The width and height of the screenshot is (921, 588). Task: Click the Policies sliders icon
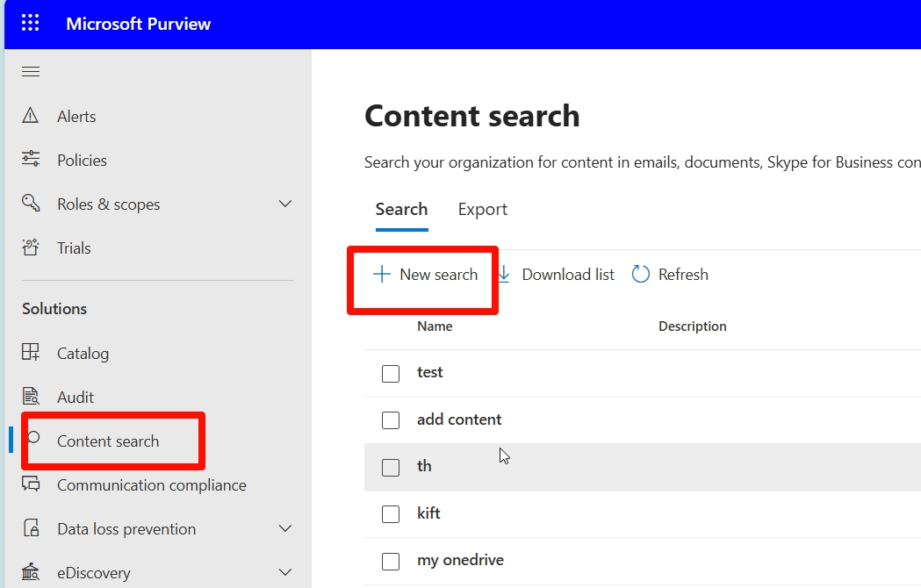31,159
